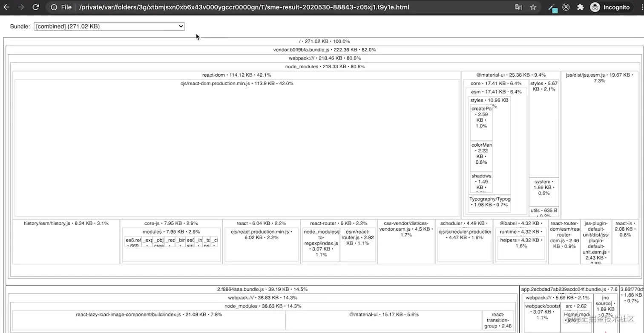644x333 pixels.
Task: Select 'node_modules • 218.33 KB' header
Action: pos(325,67)
